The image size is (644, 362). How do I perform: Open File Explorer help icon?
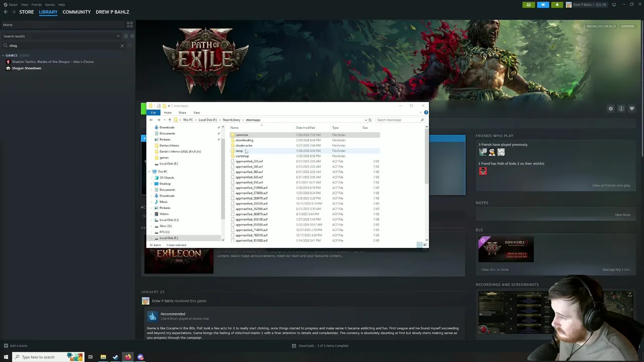click(426, 113)
